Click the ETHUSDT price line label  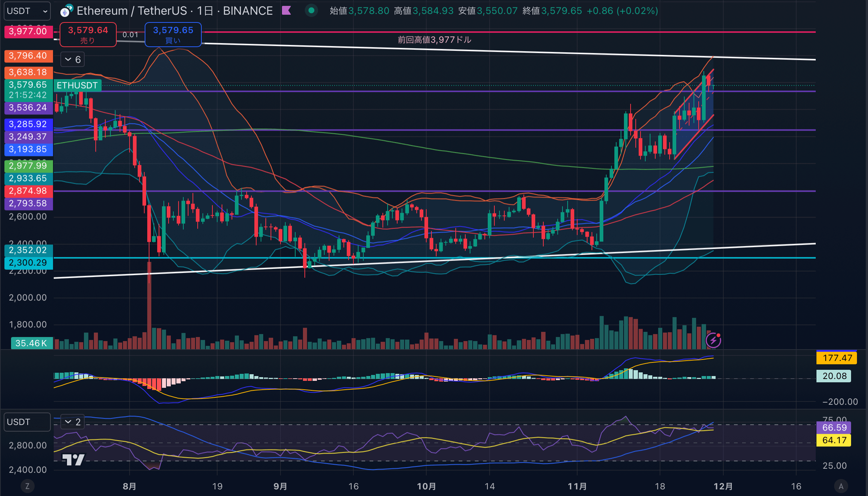(77, 85)
